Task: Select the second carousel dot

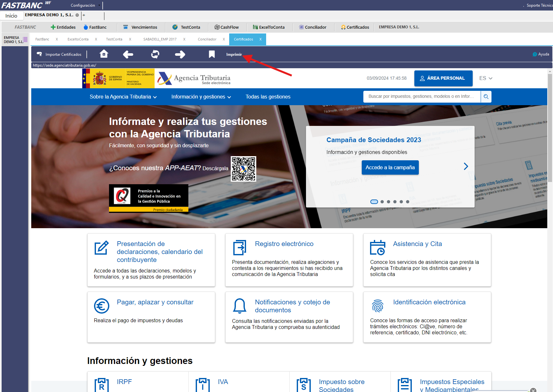Action: [x=382, y=202]
